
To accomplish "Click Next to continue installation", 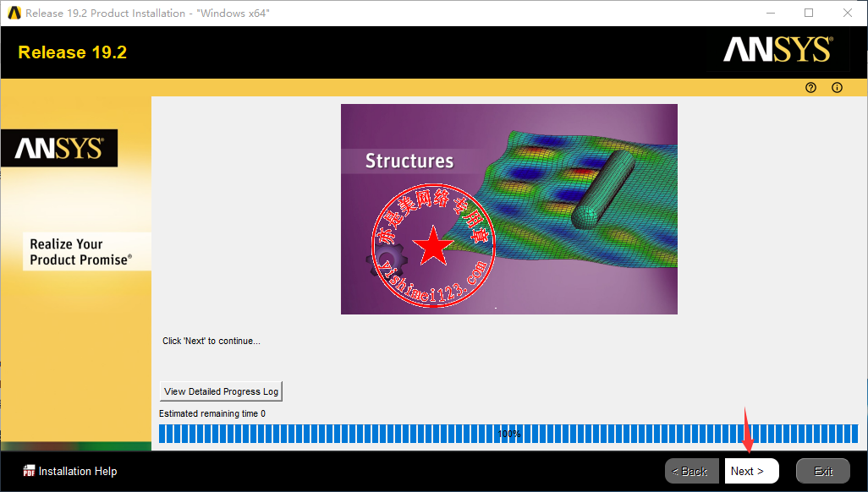I will tap(752, 471).
